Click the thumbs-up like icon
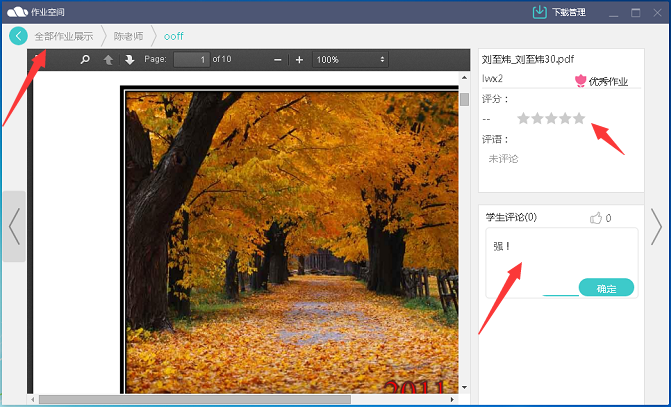Screen dimensions: 671x407 596,217
